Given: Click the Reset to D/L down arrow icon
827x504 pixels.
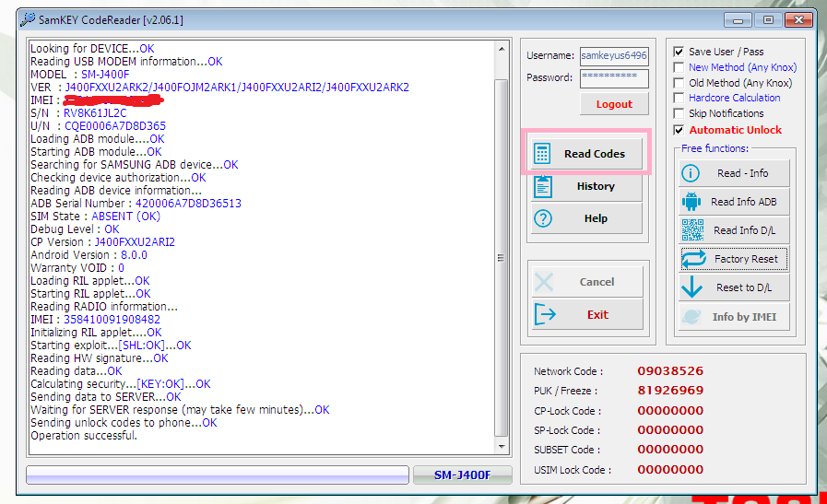Looking at the screenshot, I should click(x=691, y=287).
